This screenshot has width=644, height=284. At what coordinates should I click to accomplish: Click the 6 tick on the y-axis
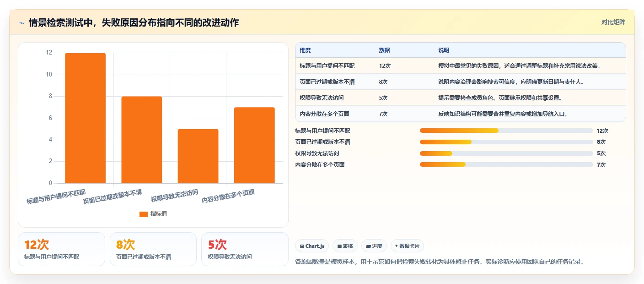pyautogui.click(x=51, y=118)
